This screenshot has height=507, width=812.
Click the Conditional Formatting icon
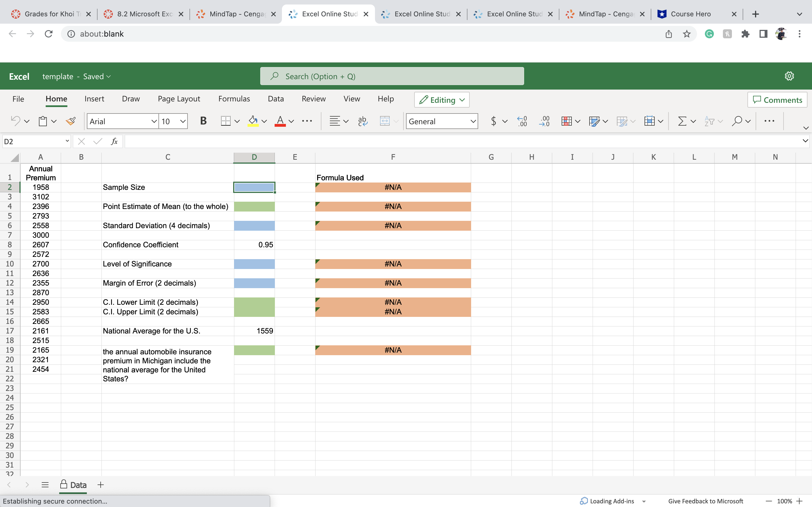(x=566, y=121)
